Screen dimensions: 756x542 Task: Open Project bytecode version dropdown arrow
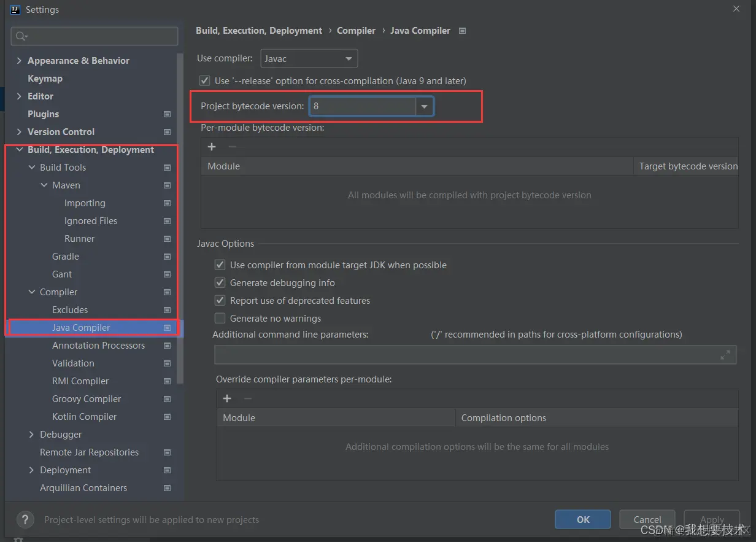425,106
